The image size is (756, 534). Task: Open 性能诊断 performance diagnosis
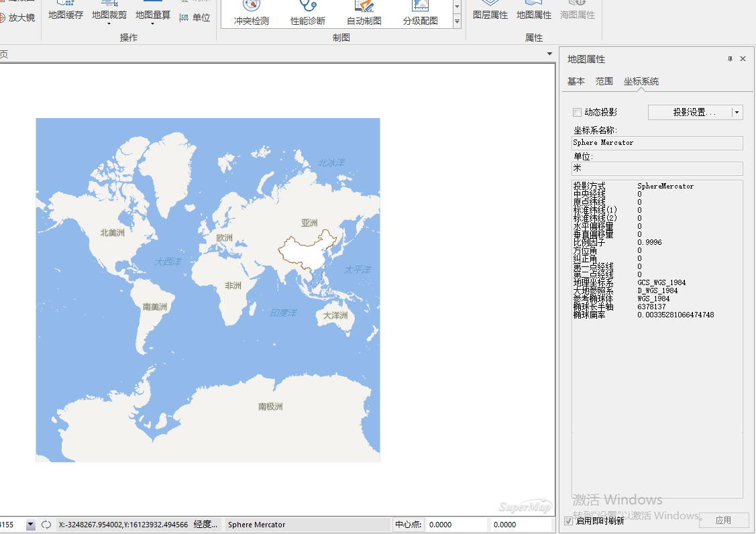pyautogui.click(x=308, y=13)
